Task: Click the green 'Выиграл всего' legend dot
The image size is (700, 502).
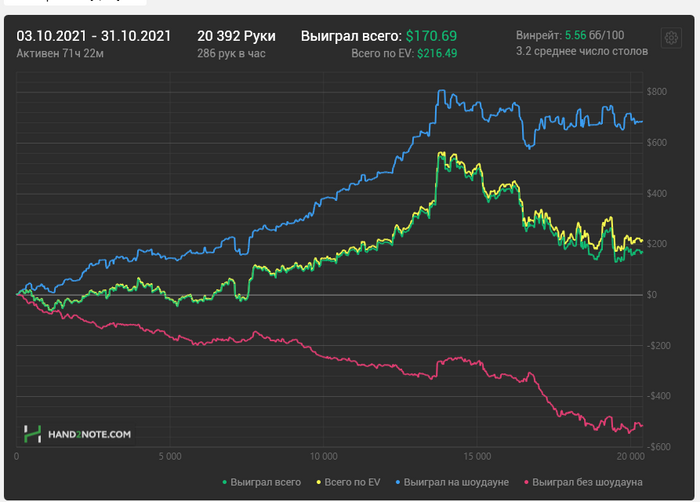Action: (225, 482)
